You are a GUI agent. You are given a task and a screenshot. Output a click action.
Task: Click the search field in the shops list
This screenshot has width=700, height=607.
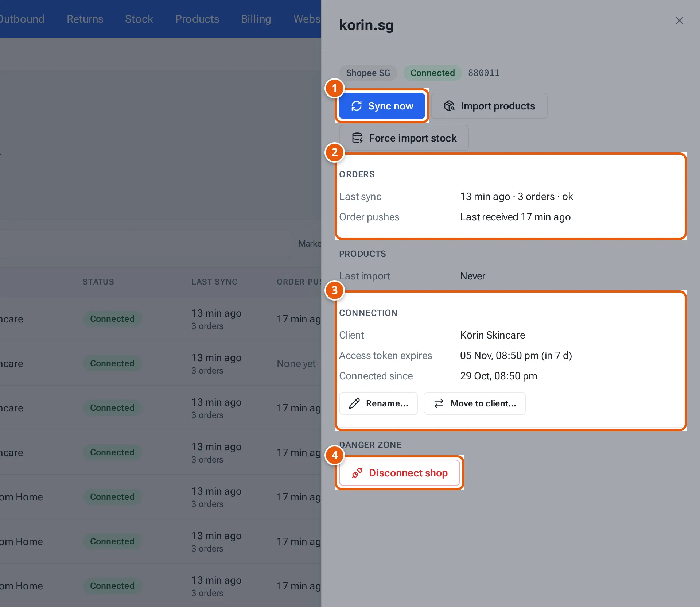[146, 244]
